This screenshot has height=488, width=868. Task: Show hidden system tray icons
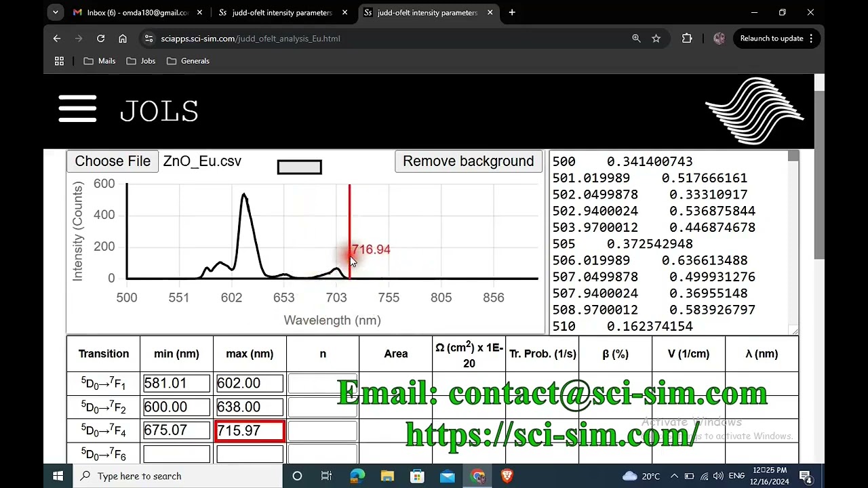[674, 476]
